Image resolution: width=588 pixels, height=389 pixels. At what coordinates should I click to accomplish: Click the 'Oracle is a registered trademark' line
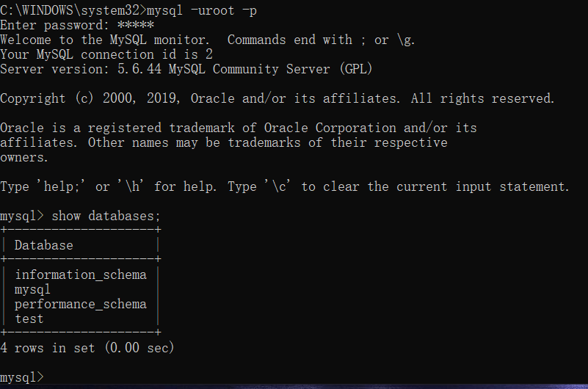click(x=238, y=128)
